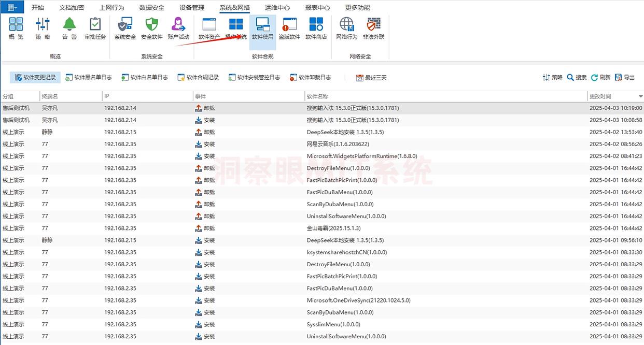The width and height of the screenshot is (644, 345).
Task: Open the 运维中心 ribbon menu
Action: pyautogui.click(x=277, y=8)
